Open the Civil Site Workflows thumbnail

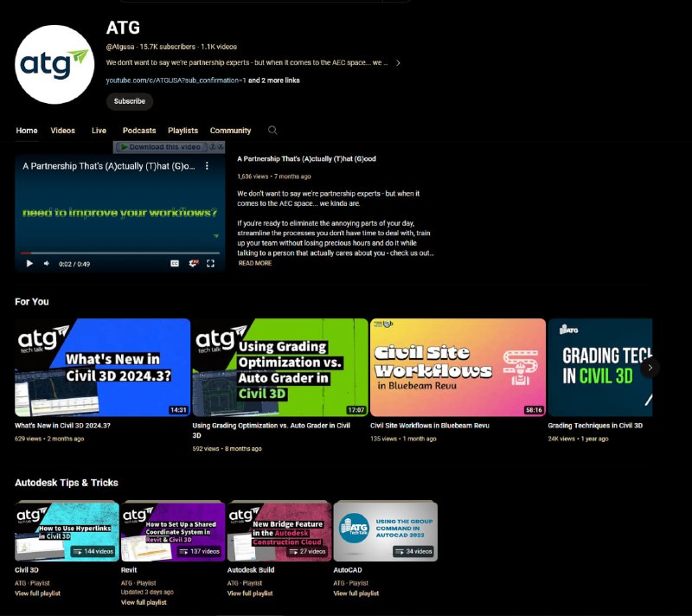click(x=458, y=367)
